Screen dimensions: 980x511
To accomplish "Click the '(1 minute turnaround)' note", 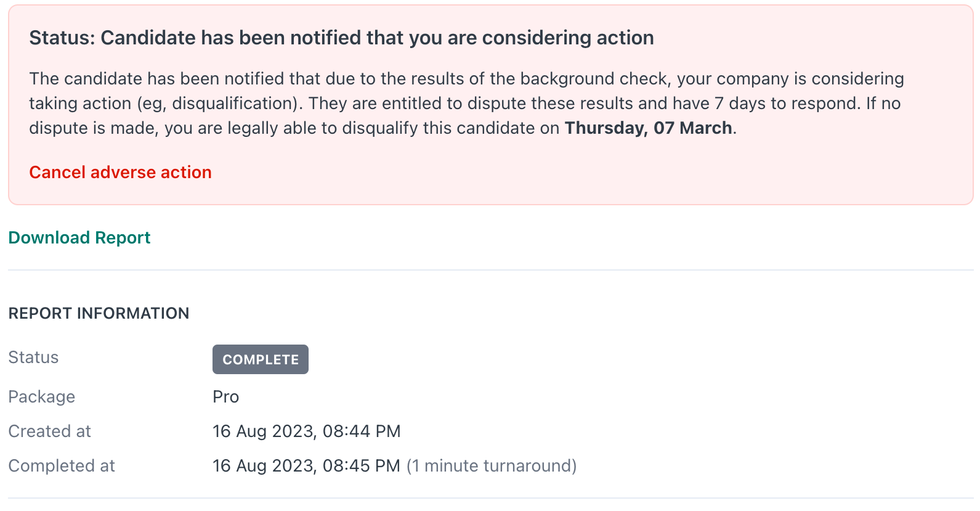I will pos(492,466).
